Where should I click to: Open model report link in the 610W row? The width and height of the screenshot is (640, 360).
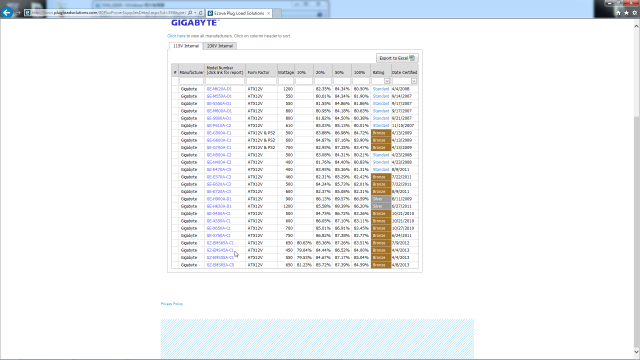(219, 126)
